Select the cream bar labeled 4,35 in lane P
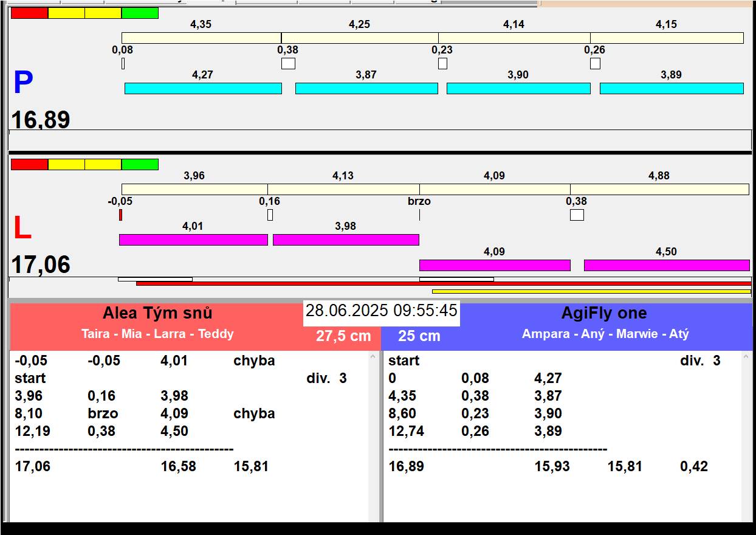This screenshot has height=535, width=756. (201, 38)
